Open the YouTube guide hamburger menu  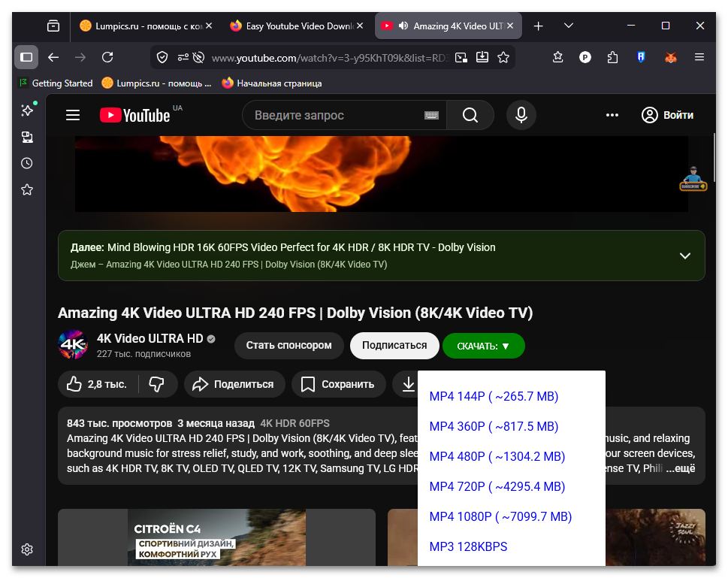tap(73, 115)
